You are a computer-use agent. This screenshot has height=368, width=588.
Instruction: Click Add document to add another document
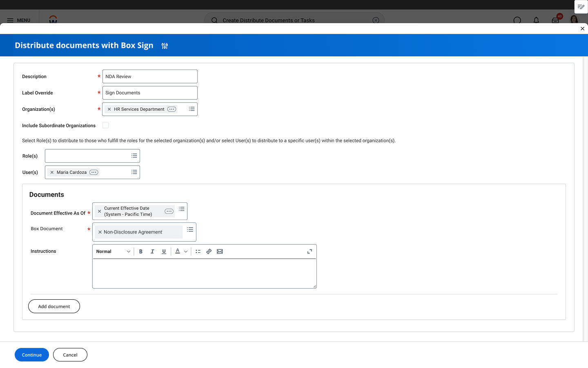tap(54, 306)
